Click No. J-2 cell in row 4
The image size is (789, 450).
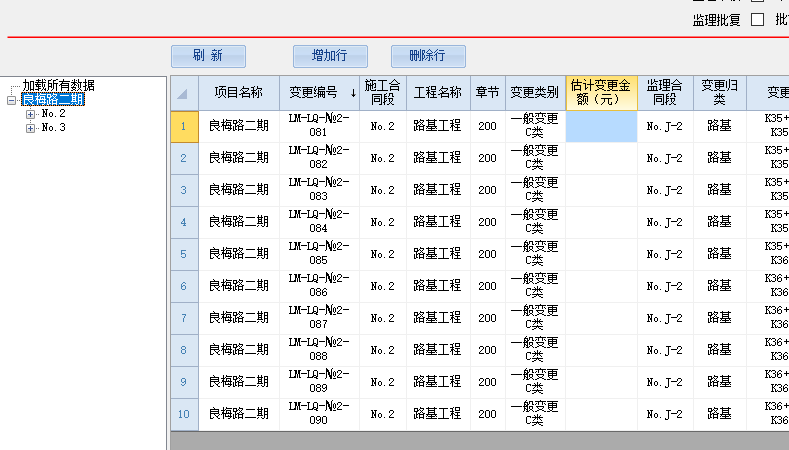665,222
